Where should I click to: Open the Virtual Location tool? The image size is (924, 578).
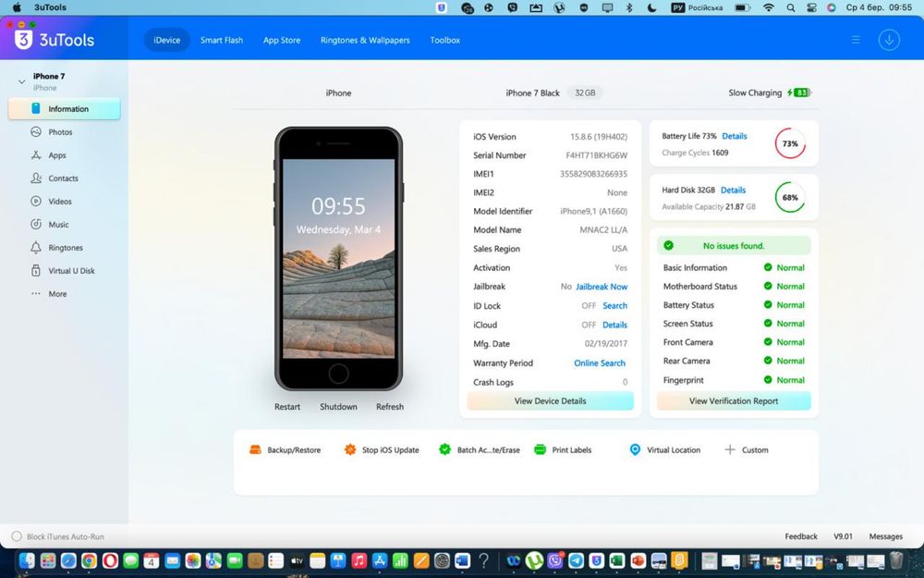pyautogui.click(x=664, y=450)
